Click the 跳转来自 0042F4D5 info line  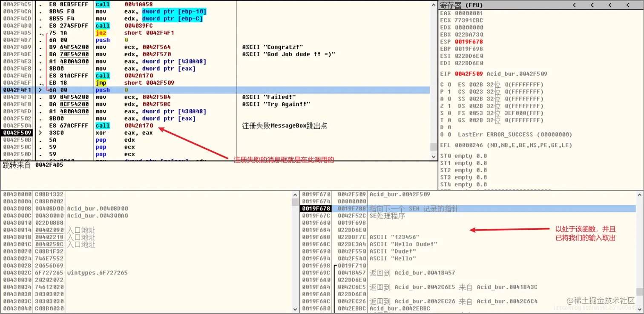pos(33,165)
